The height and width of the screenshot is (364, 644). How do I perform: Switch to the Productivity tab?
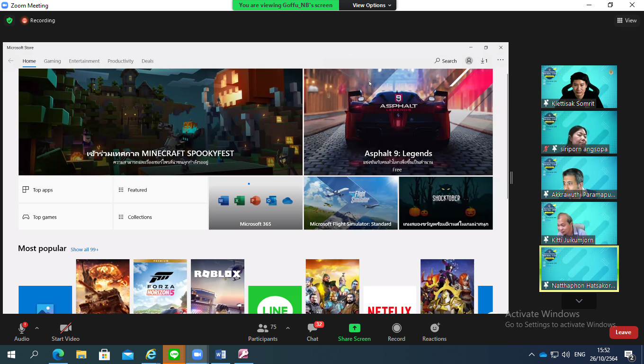point(121,61)
